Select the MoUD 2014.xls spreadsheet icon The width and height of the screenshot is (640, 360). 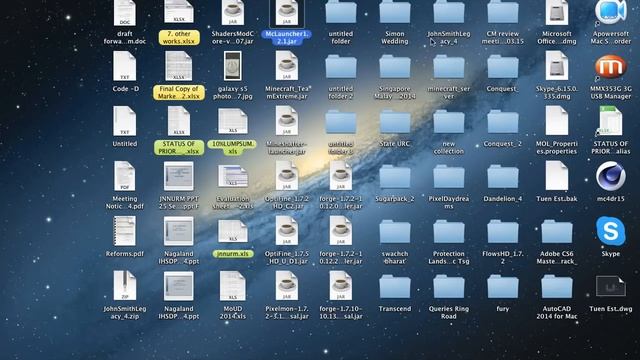click(x=233, y=286)
